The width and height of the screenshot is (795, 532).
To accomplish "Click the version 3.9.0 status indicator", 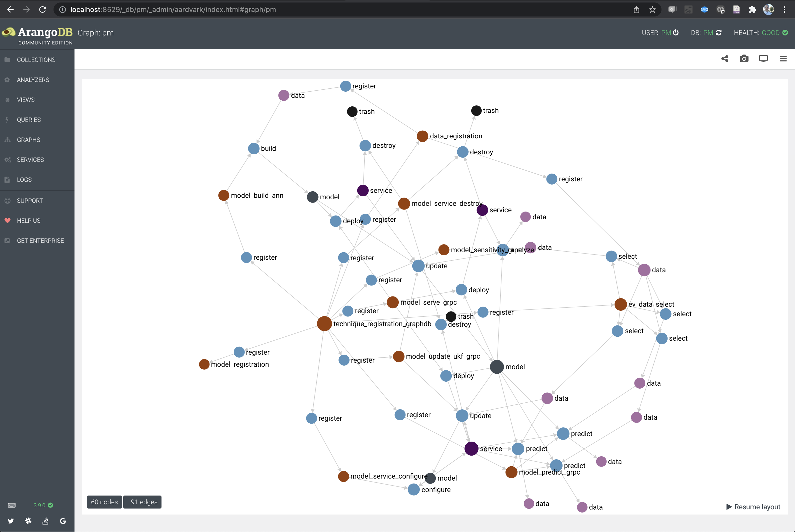I will click(43, 505).
